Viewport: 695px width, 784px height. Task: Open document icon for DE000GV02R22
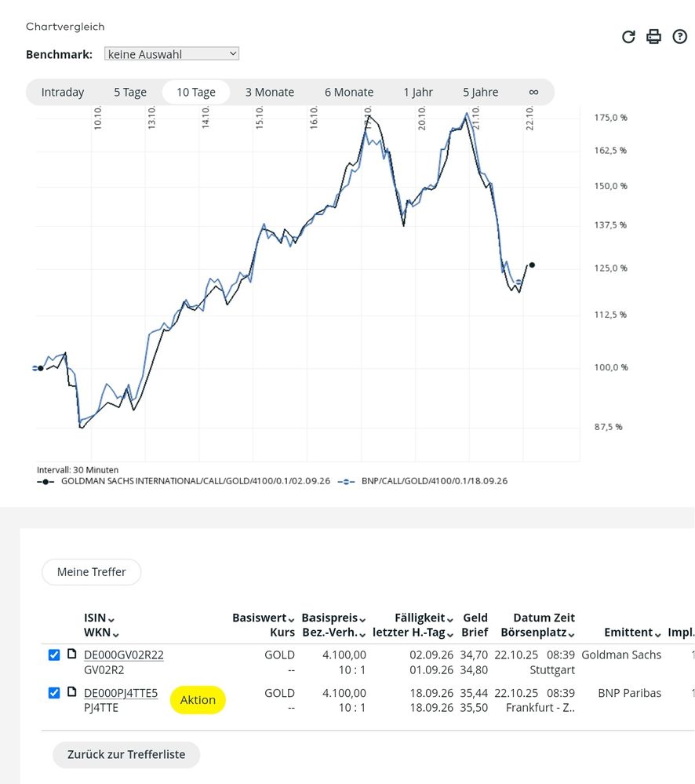click(x=72, y=654)
